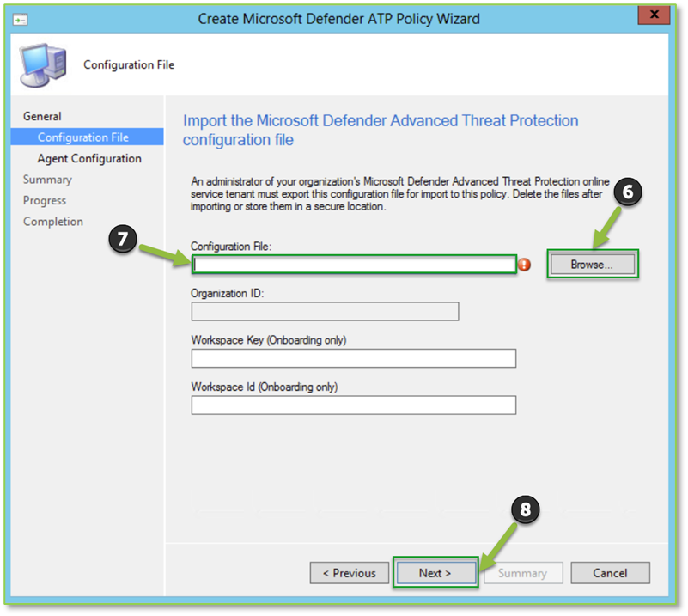Click inside the Configuration File text field

click(x=352, y=264)
